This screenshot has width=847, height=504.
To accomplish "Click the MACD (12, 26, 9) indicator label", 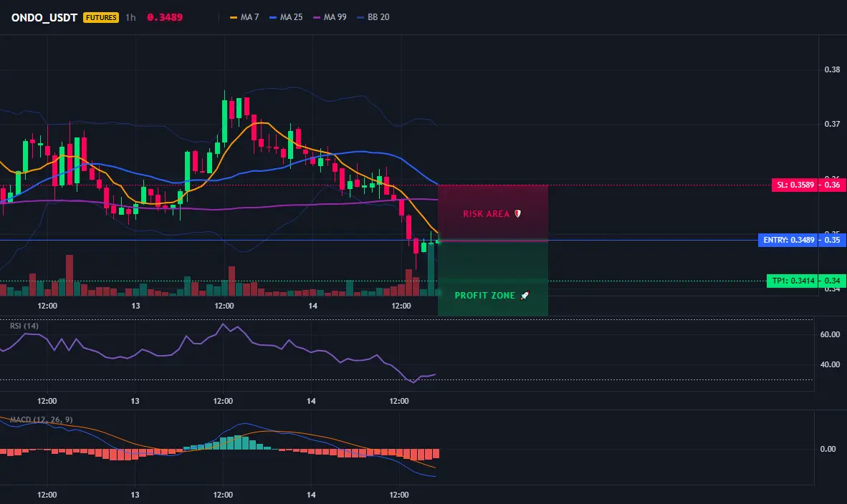I will pos(41,420).
